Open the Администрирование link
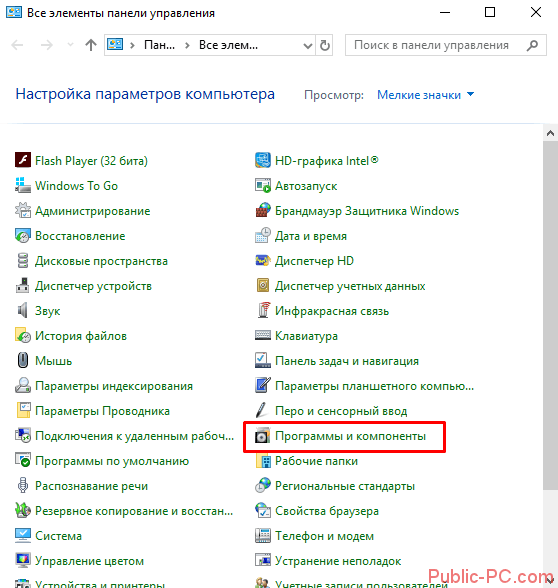The width and height of the screenshot is (558, 588). pyautogui.click(x=92, y=211)
